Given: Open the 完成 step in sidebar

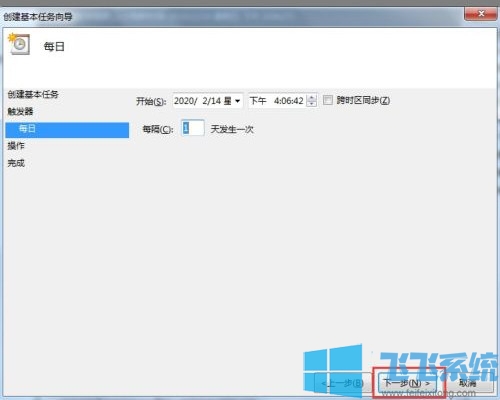Looking at the screenshot, I should coord(16,163).
